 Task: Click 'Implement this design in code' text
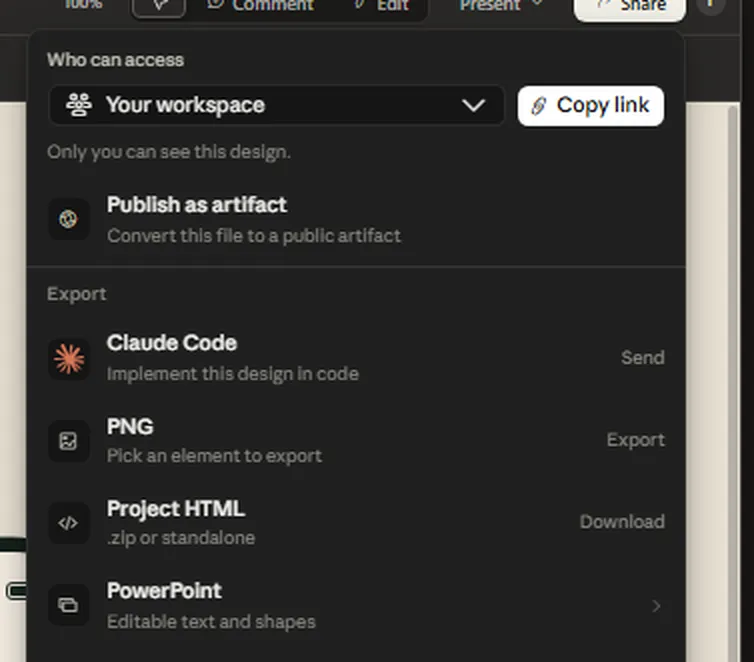click(x=233, y=374)
